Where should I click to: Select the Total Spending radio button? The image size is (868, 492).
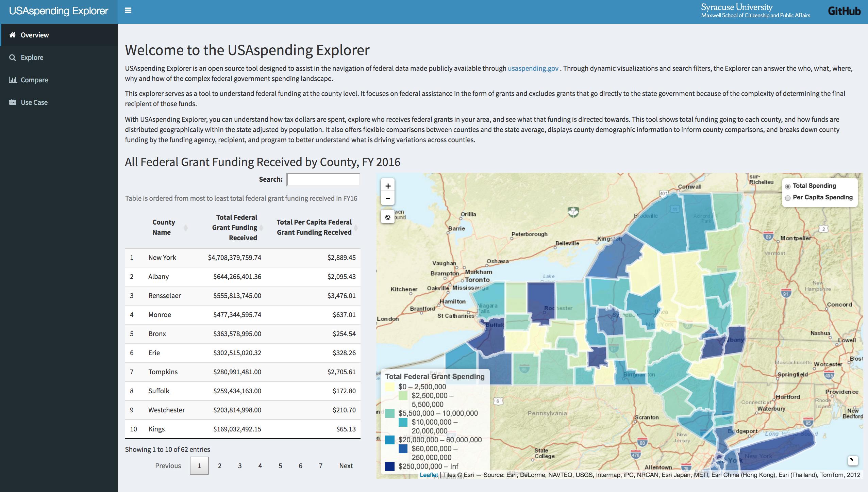(x=788, y=186)
